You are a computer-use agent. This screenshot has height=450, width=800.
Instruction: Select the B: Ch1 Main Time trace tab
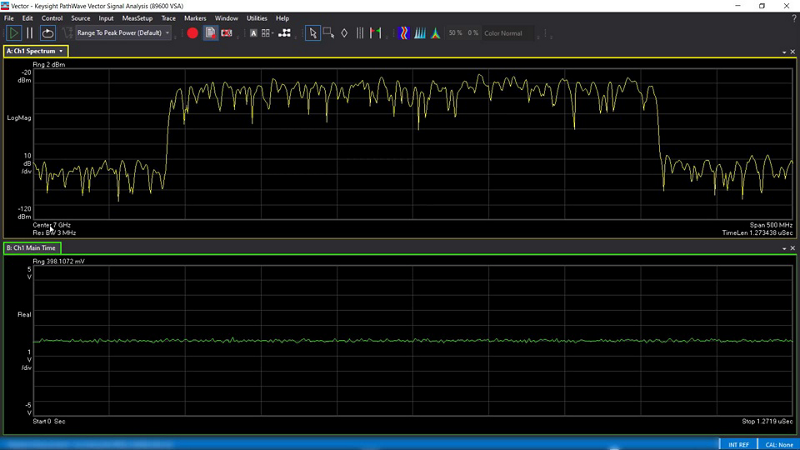pos(32,248)
